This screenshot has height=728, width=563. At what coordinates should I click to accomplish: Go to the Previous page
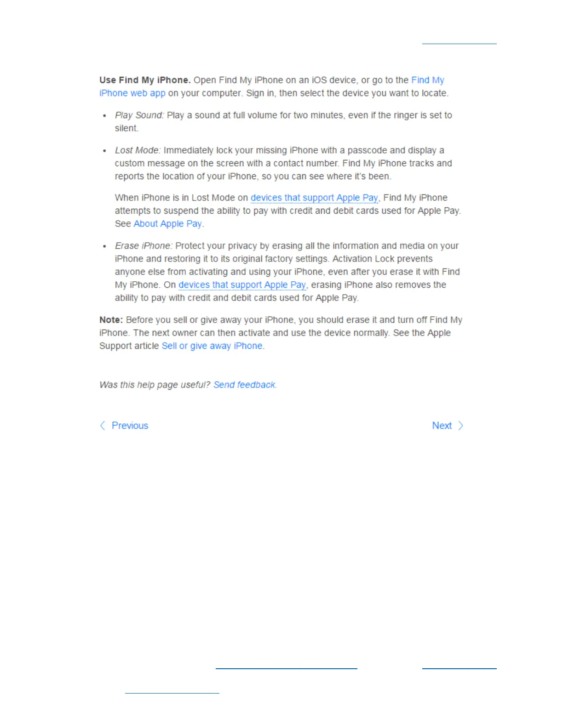(x=130, y=426)
